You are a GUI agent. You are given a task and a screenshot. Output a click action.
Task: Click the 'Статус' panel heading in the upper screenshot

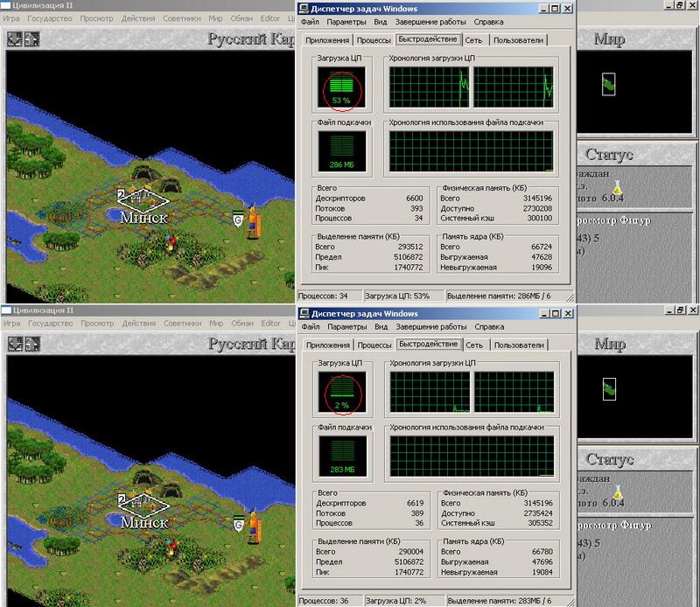click(x=609, y=155)
